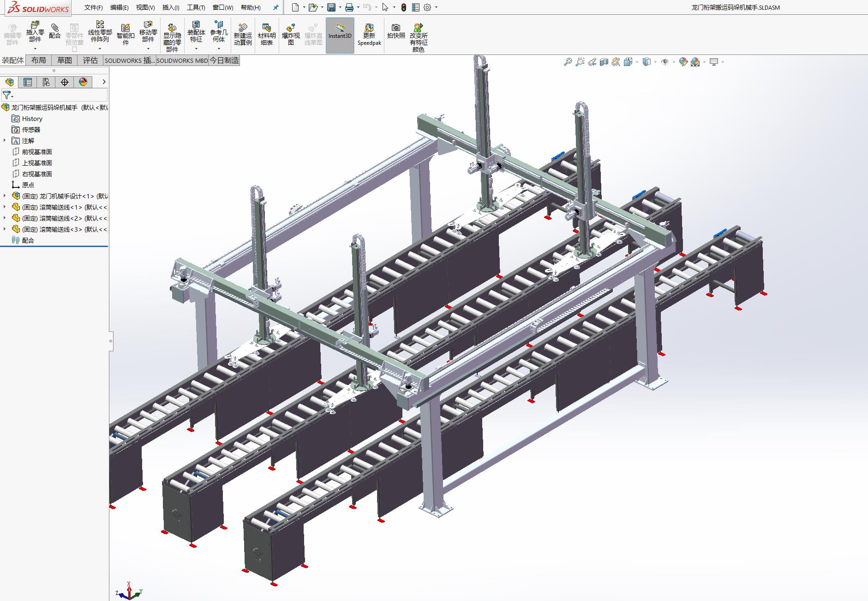Toggle Instant3D mode

pyautogui.click(x=340, y=36)
